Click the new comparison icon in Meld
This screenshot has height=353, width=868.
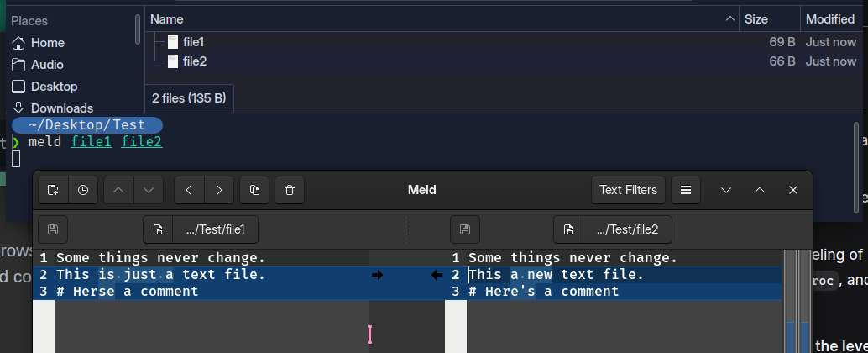(x=53, y=190)
